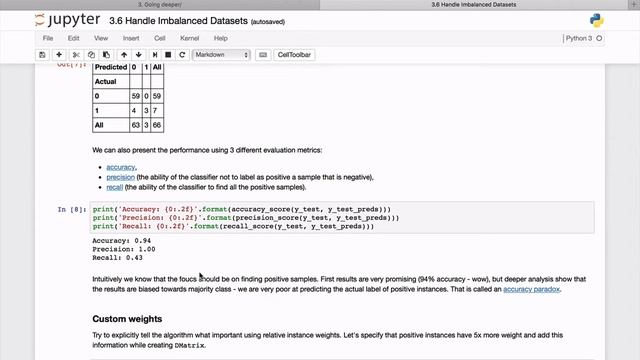
Task: Click inside code cell In [8]
Action: coord(342,218)
